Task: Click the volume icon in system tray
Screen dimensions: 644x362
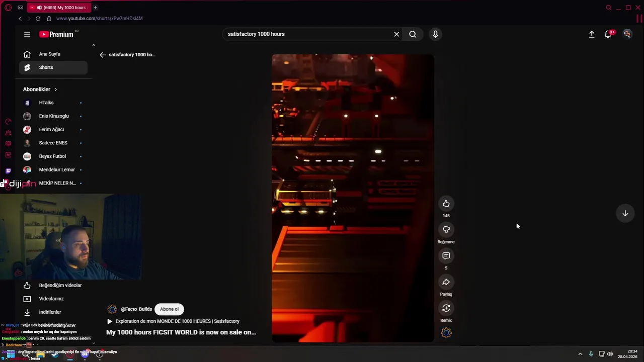Action: pos(610,354)
